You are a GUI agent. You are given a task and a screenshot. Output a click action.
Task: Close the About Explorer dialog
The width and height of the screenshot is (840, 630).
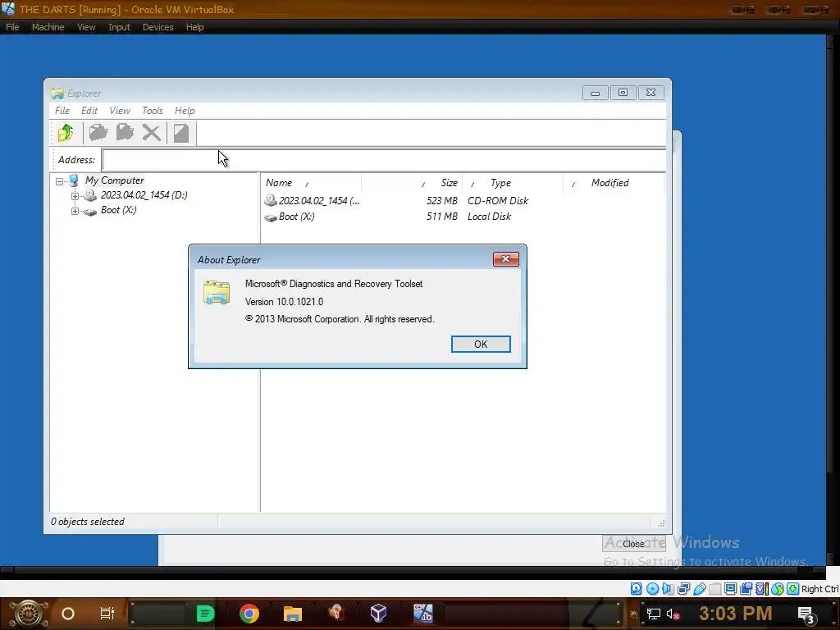[505, 259]
